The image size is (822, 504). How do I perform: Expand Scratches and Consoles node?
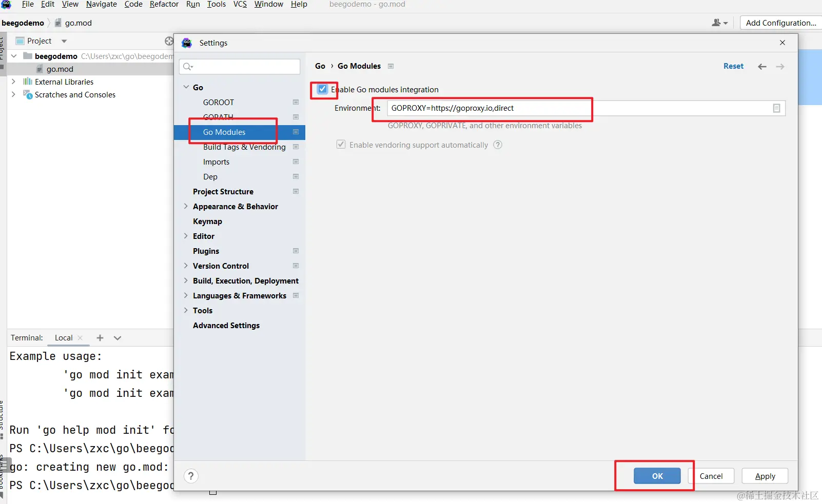[x=13, y=94]
